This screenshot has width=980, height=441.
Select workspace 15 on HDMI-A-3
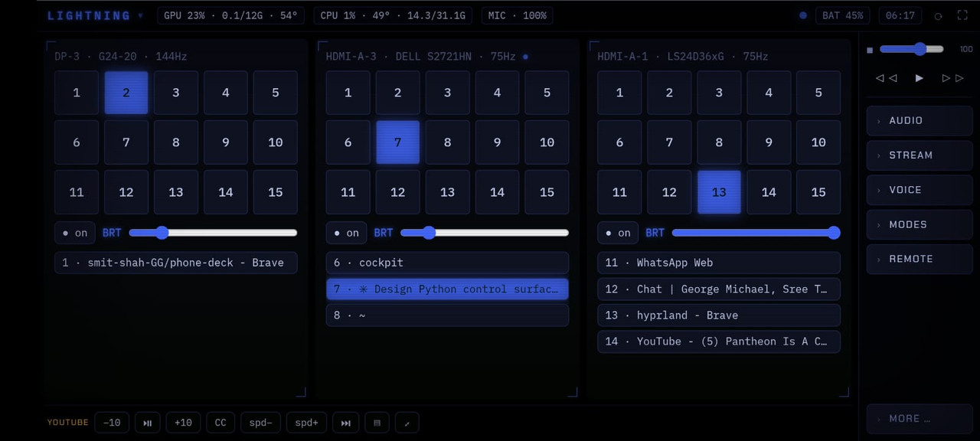tap(547, 192)
